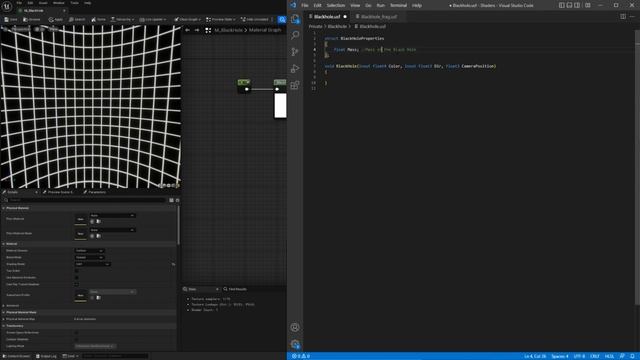Toggle Hide Unrelated in the Material Editor toolbar
This screenshot has height=360, width=640.
(255, 19)
